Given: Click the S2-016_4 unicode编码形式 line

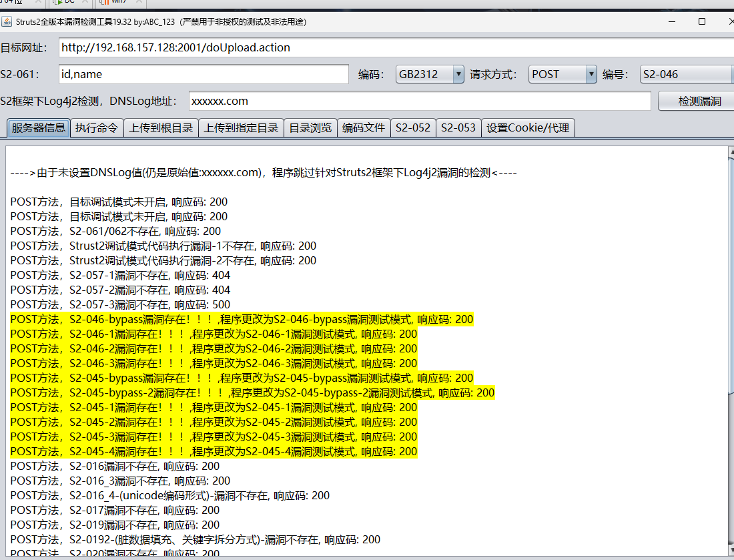Looking at the screenshot, I should click(x=170, y=495).
